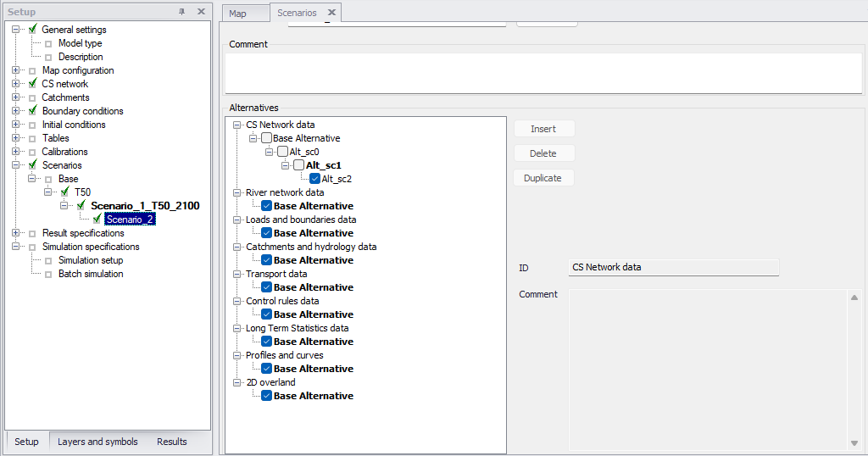This screenshot has height=456, width=868.
Task: Collapse the Simulation specifications node
Action: pos(15,247)
